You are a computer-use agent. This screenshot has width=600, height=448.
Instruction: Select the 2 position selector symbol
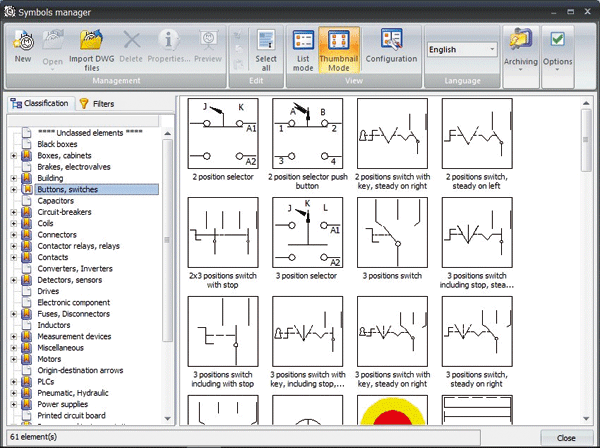[x=223, y=134]
